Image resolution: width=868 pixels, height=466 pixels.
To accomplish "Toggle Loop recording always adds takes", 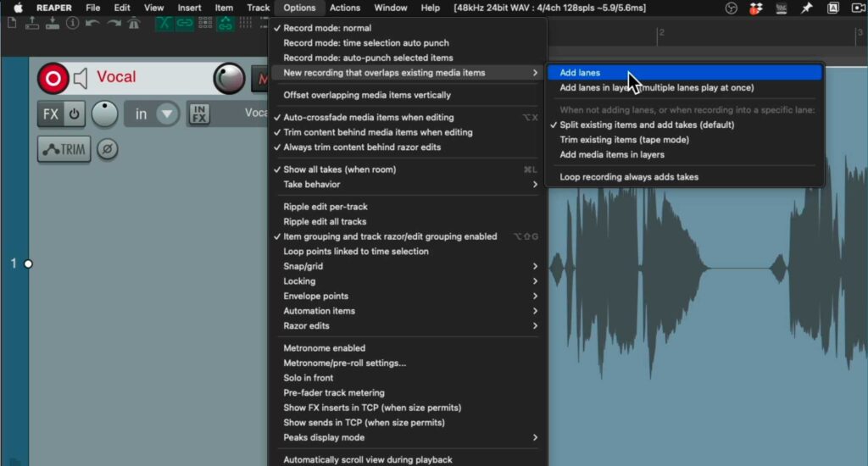I will coord(685,176).
